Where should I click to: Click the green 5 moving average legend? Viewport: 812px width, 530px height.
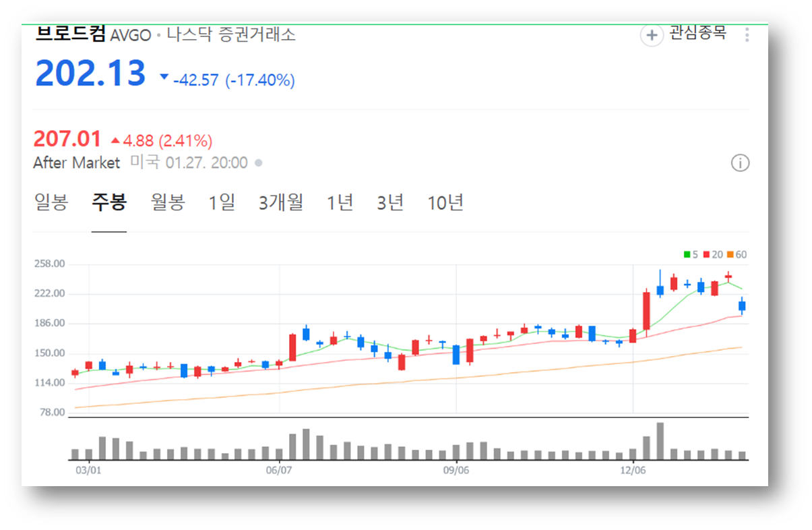[691, 255]
